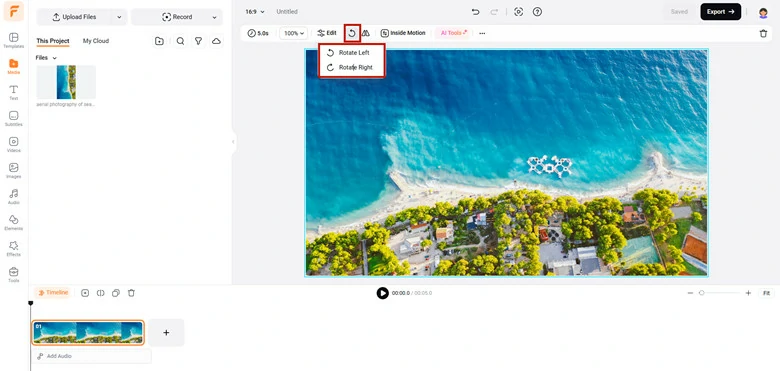Open the Edit adjustments button
780x371 pixels.
click(327, 33)
